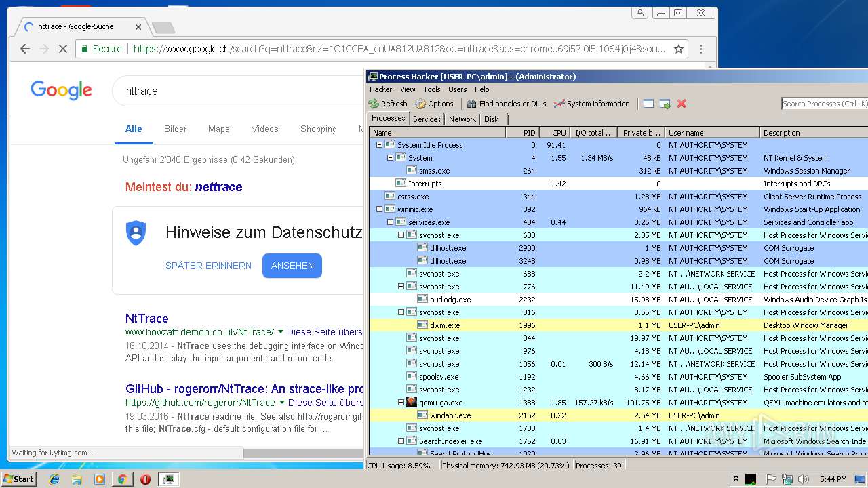Switch to Videos search results
868x488 pixels.
coord(264,129)
